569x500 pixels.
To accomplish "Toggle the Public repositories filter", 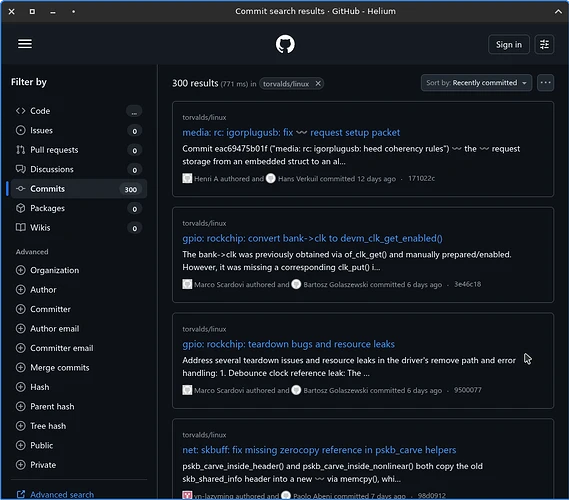I will click(x=34, y=445).
